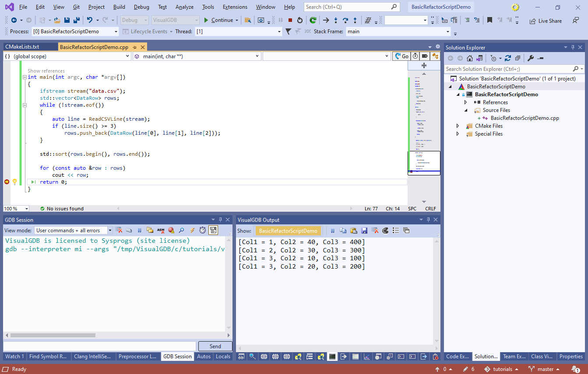Click the Send button in GDB Session
This screenshot has height=374, width=588.
215,346
